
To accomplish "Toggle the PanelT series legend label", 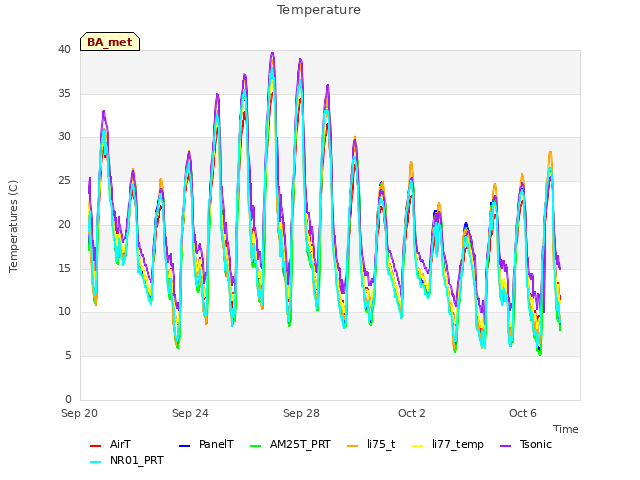I will [x=216, y=444].
